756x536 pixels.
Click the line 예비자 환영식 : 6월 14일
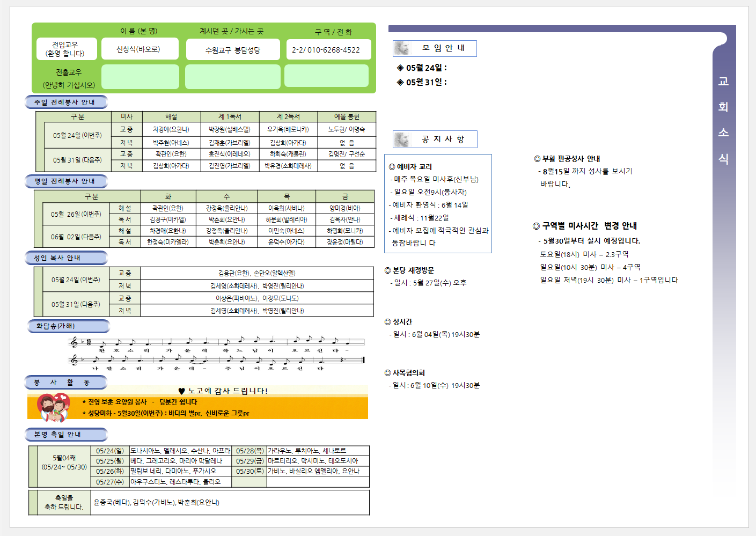[x=429, y=205]
